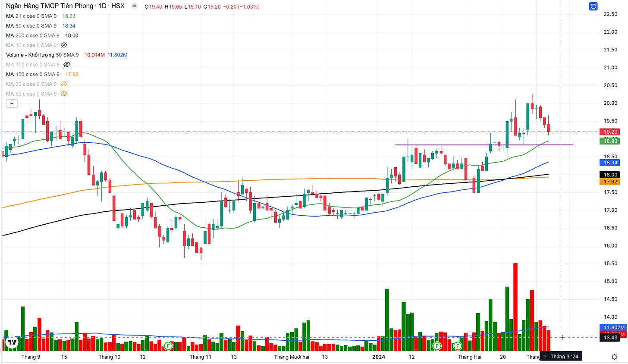Show the hidden MA 10 indicator
Image resolution: width=628 pixels, height=364 pixels.
tap(64, 45)
